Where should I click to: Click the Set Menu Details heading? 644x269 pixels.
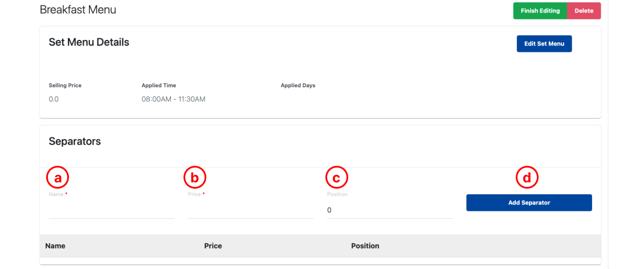click(89, 42)
